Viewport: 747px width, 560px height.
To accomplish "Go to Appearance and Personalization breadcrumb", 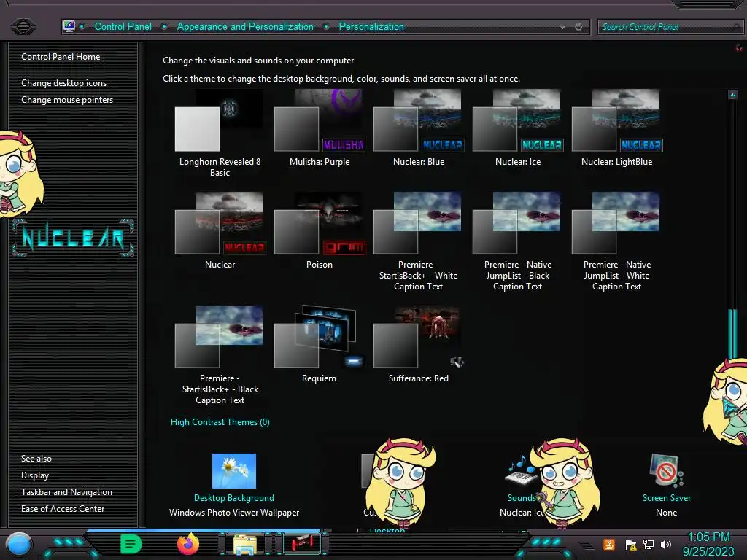I will (245, 27).
